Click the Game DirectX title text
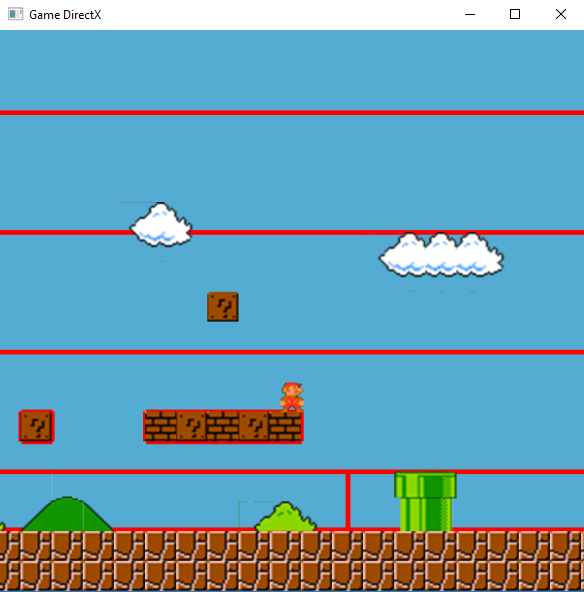Screen dimensions: 584x592 pyautogui.click(x=65, y=15)
